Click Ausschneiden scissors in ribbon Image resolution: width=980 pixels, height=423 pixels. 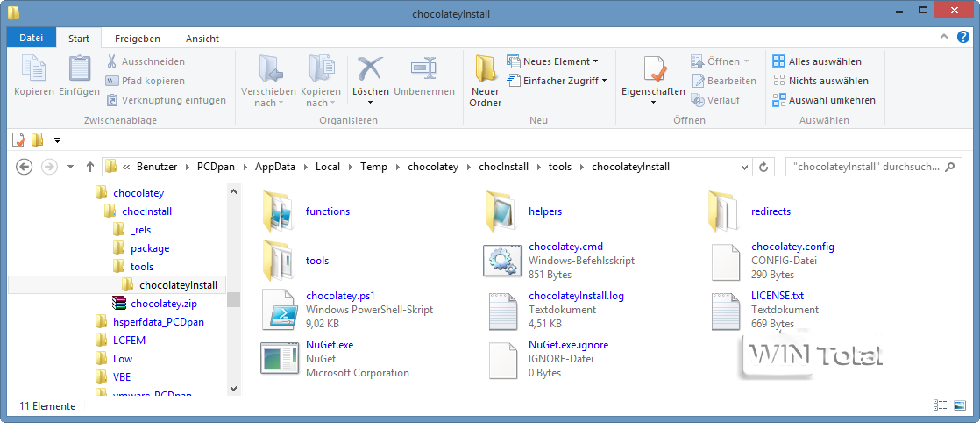[145, 61]
